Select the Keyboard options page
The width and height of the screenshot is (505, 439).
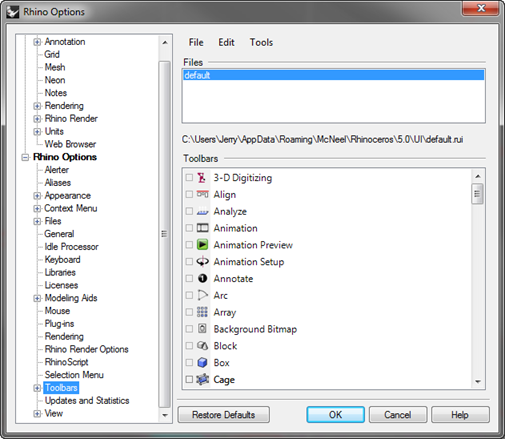63,260
